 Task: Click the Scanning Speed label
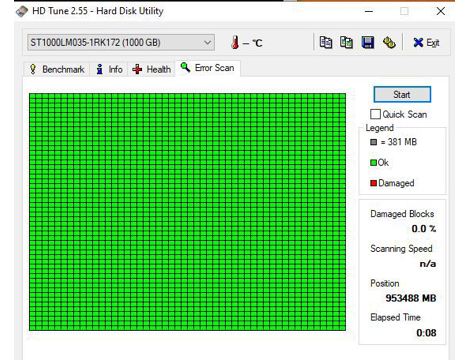pyautogui.click(x=401, y=249)
